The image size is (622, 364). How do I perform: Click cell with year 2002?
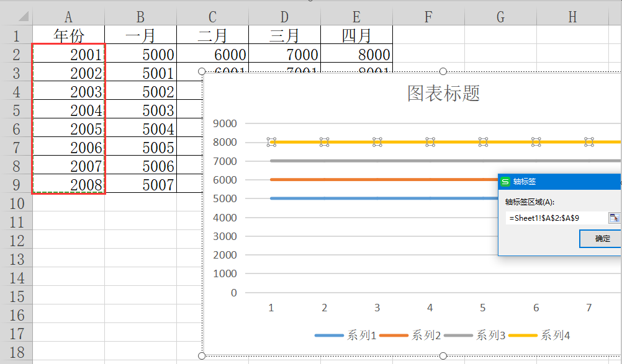coord(69,73)
